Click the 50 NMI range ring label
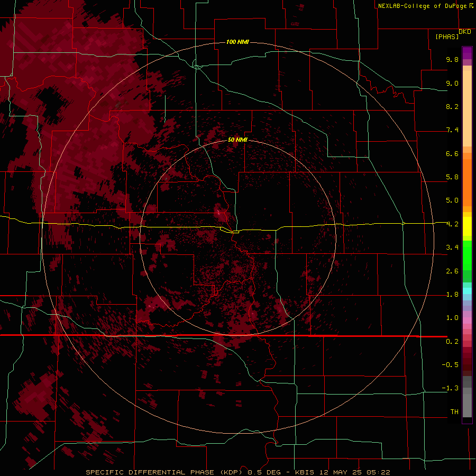The height and width of the screenshot is (476, 476). pos(237,140)
